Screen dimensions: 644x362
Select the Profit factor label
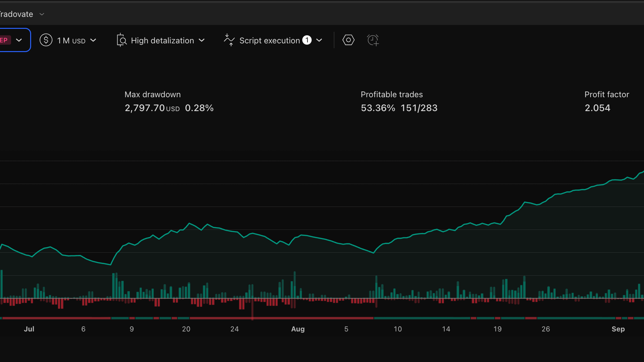(x=607, y=95)
